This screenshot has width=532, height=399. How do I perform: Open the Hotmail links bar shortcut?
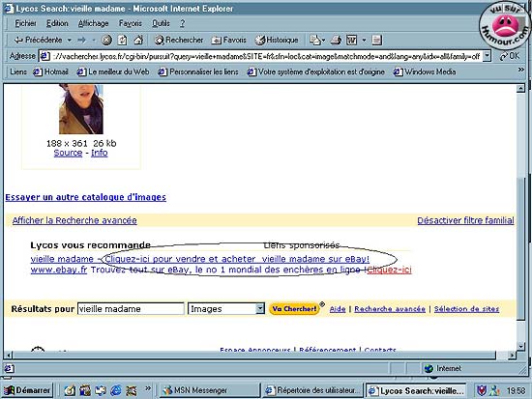50,71
